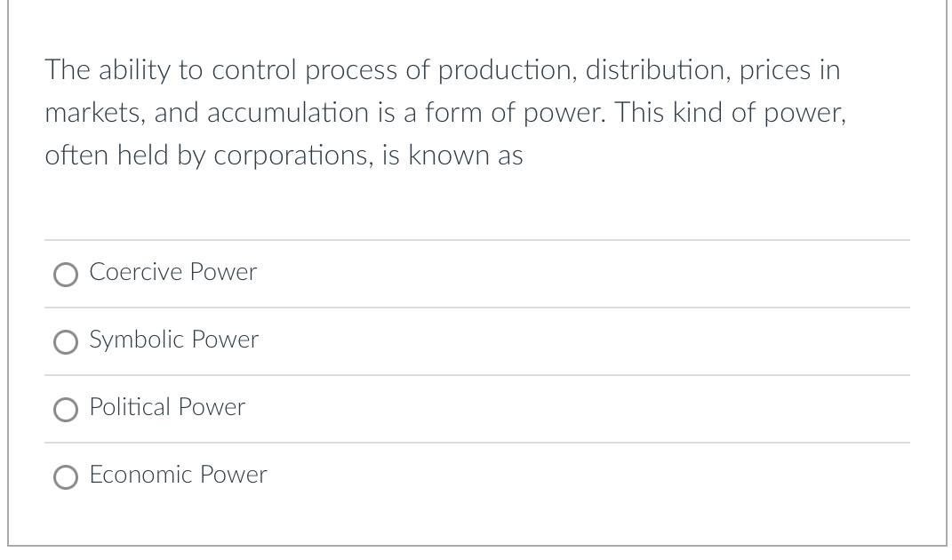
Task: Select the Political Power radio button
Action: point(65,410)
